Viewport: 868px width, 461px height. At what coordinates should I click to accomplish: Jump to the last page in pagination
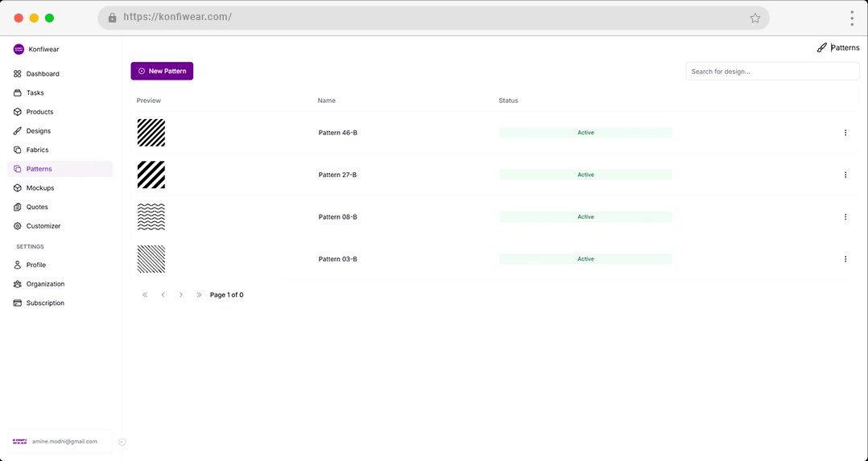199,295
